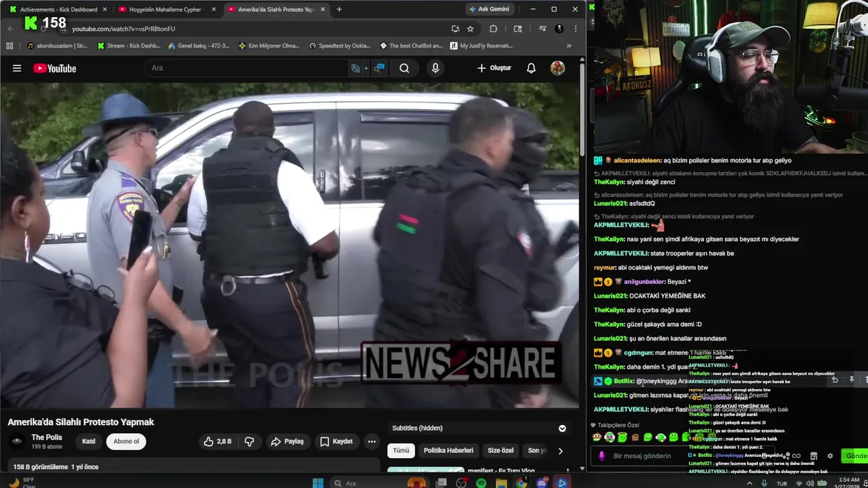868x488 pixels.
Task: Expand hidden bookmarks chevron
Action: click(x=569, y=45)
